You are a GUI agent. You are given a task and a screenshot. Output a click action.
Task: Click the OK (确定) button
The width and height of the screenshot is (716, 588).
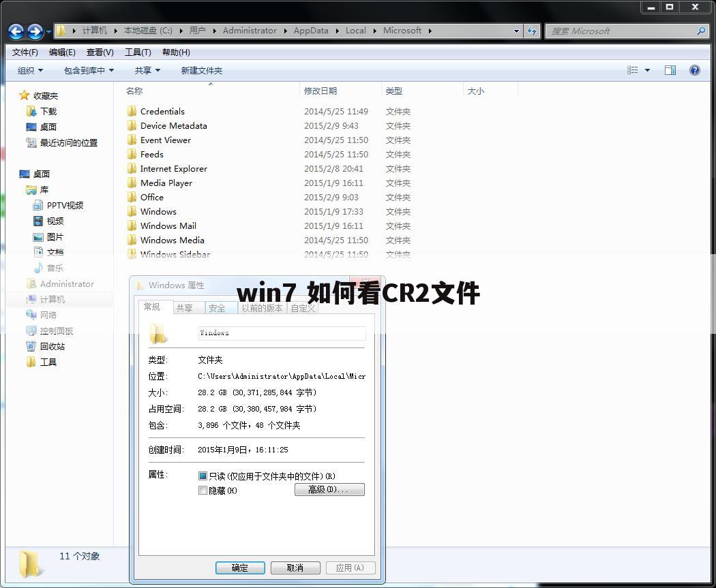tap(240, 568)
